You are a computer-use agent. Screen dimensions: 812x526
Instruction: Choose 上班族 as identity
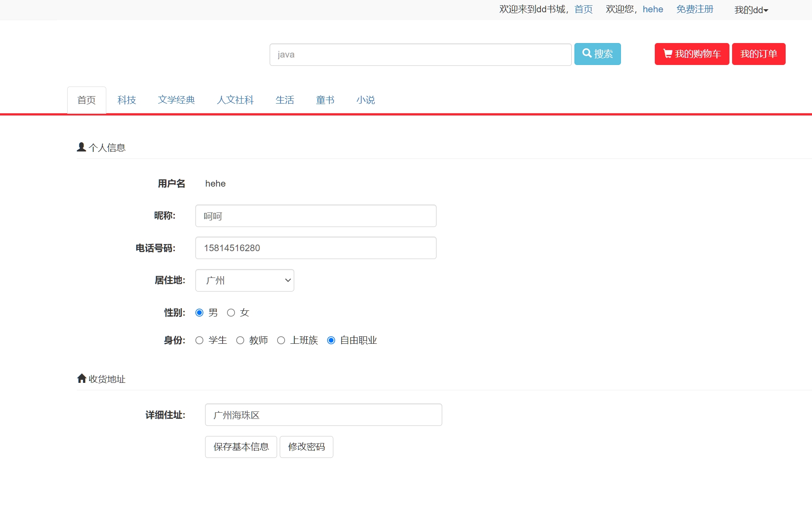tap(281, 340)
